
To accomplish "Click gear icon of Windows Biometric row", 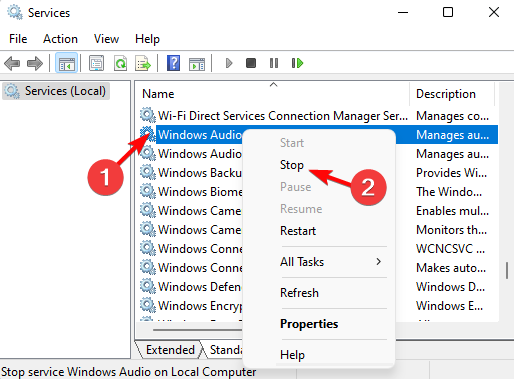I will [x=148, y=191].
